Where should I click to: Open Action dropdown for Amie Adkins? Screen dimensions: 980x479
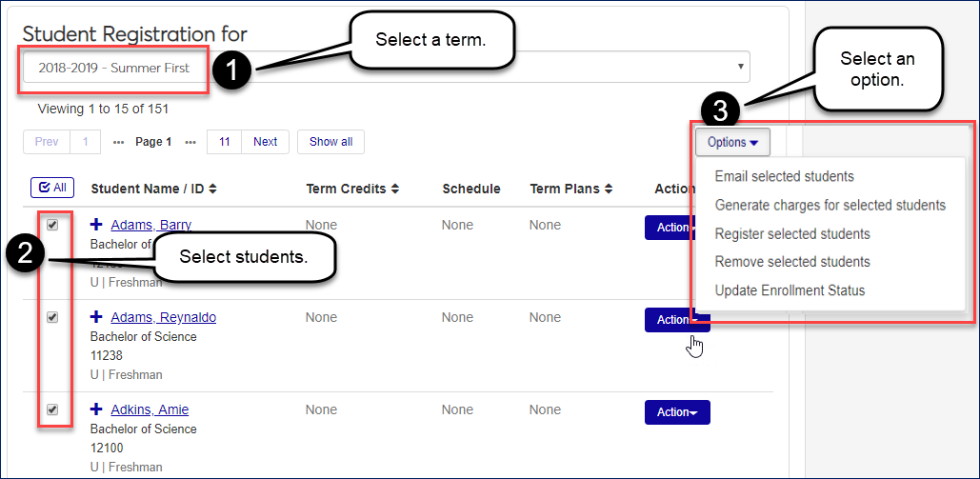click(x=677, y=412)
